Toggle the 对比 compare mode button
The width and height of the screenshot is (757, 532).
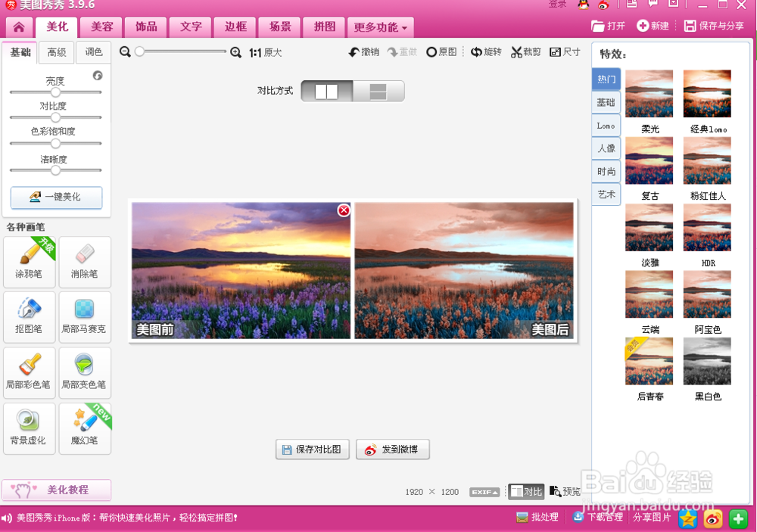[526, 491]
